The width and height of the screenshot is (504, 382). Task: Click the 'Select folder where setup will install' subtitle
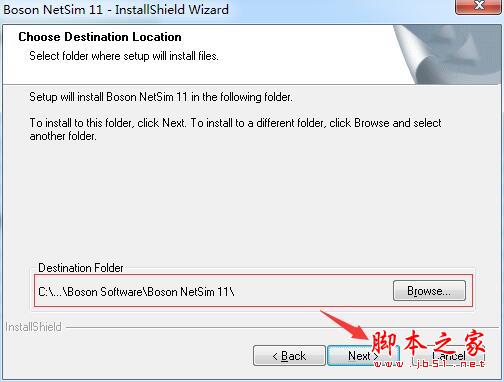coord(124,56)
